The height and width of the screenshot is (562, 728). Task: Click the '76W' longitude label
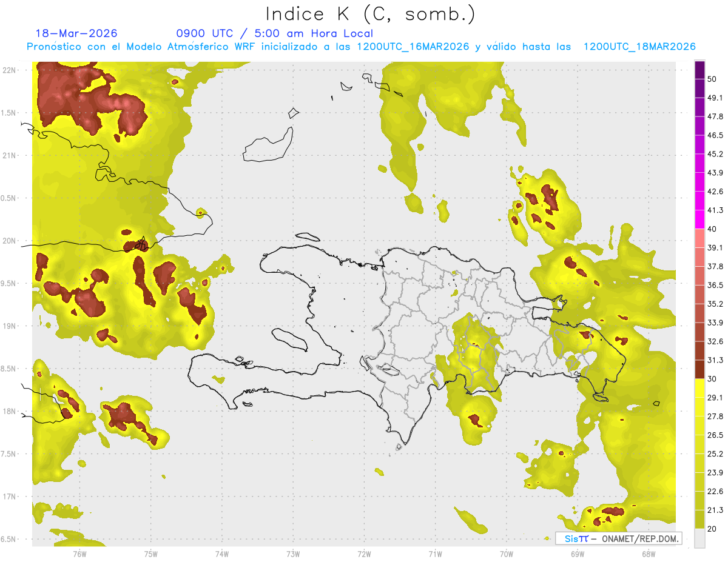point(80,554)
